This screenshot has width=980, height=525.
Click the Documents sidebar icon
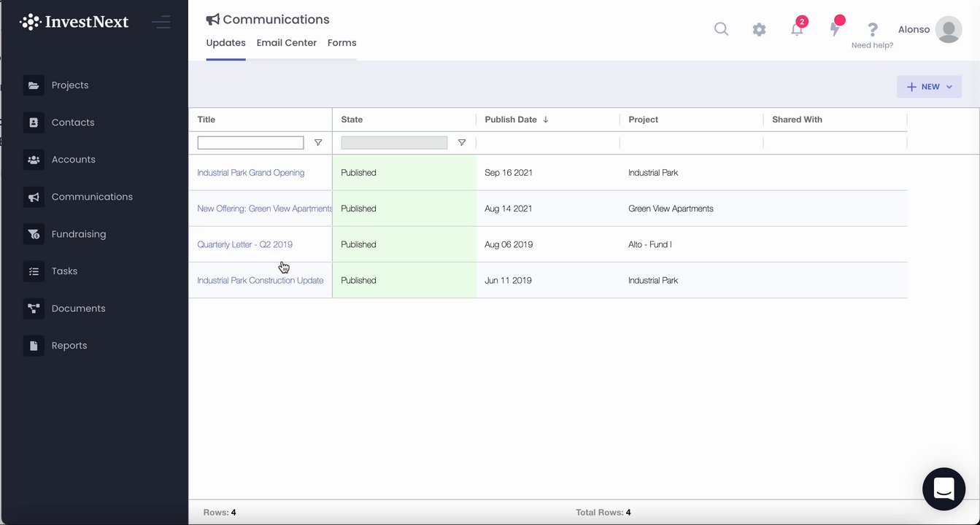(x=34, y=308)
